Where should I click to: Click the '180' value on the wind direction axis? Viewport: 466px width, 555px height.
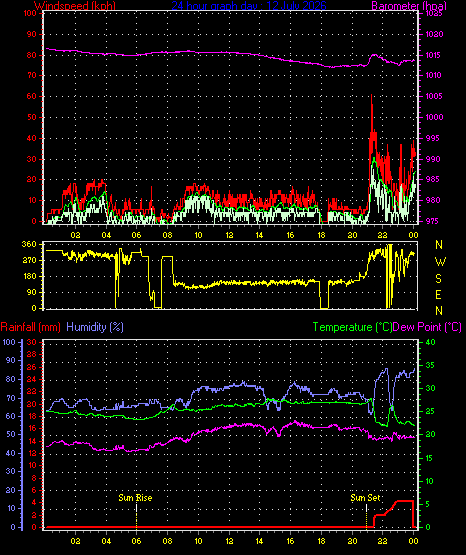coord(29,276)
